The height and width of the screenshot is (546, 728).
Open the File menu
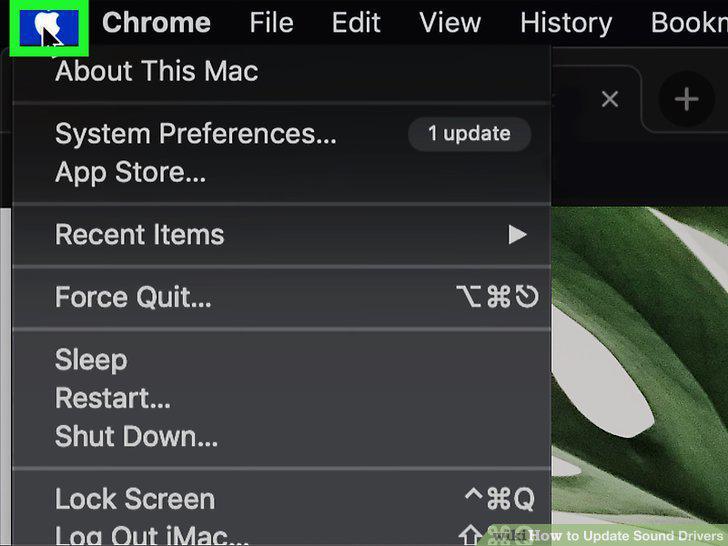(271, 22)
